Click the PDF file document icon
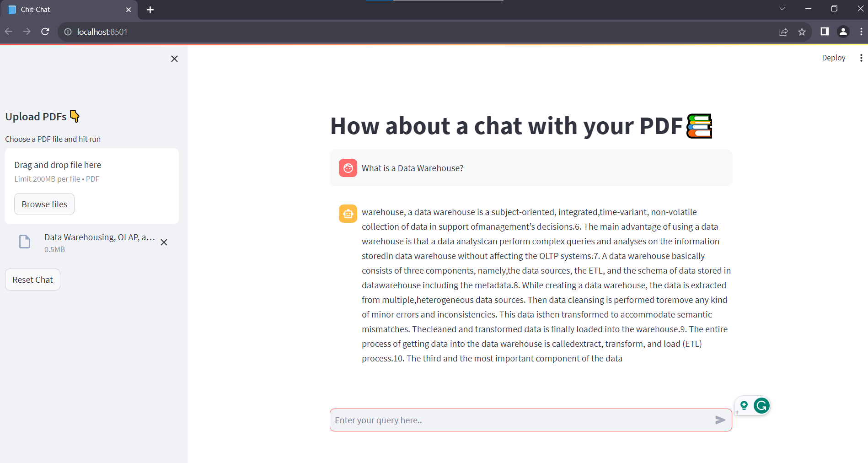This screenshot has height=463, width=868. [x=24, y=242]
